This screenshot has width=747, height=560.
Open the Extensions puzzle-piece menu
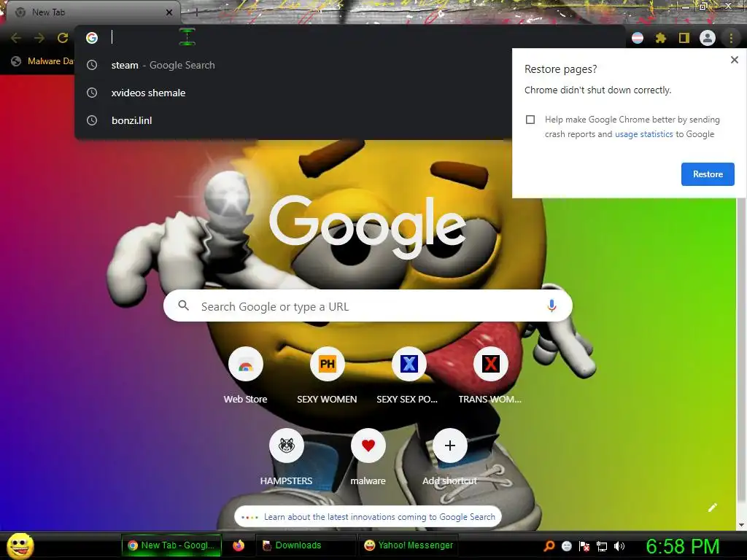(660, 38)
